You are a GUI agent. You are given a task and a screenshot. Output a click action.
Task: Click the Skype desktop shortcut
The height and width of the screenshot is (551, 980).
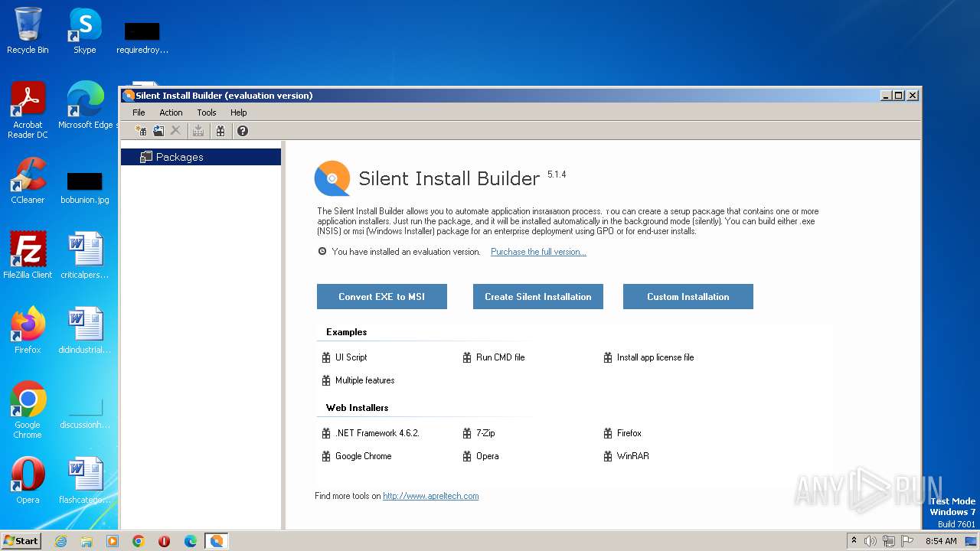[x=84, y=31]
